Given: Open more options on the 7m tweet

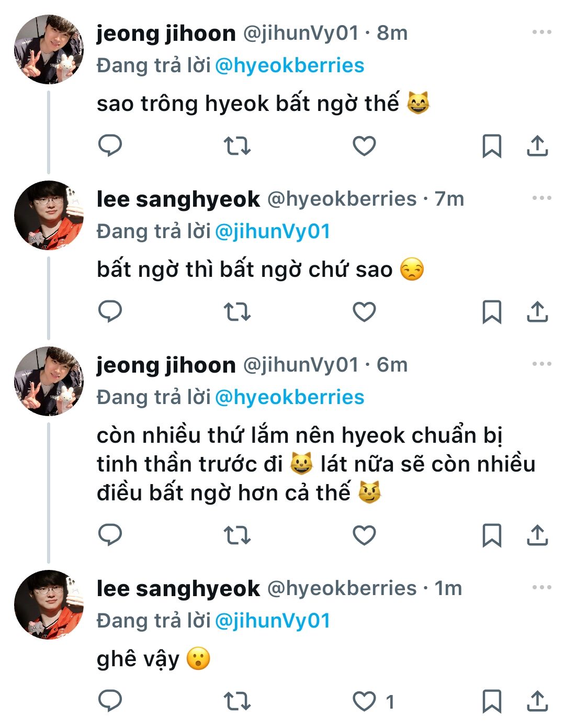Looking at the screenshot, I should coord(541,198).
